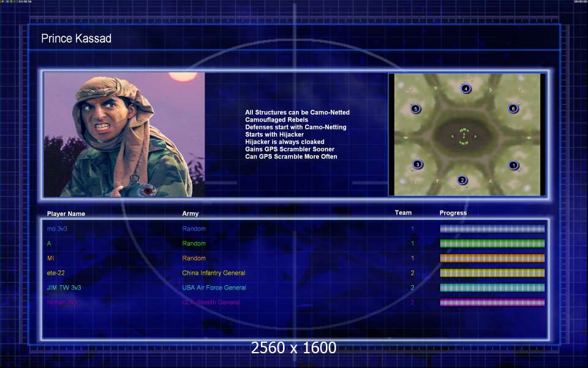Click the Player Name column header
Screen dimensions: 588x368
[x=66, y=213]
